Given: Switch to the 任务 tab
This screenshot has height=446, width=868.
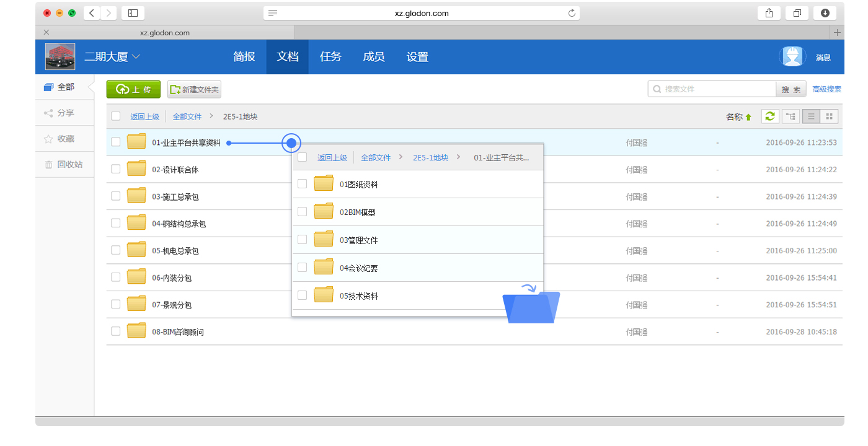Looking at the screenshot, I should point(330,57).
